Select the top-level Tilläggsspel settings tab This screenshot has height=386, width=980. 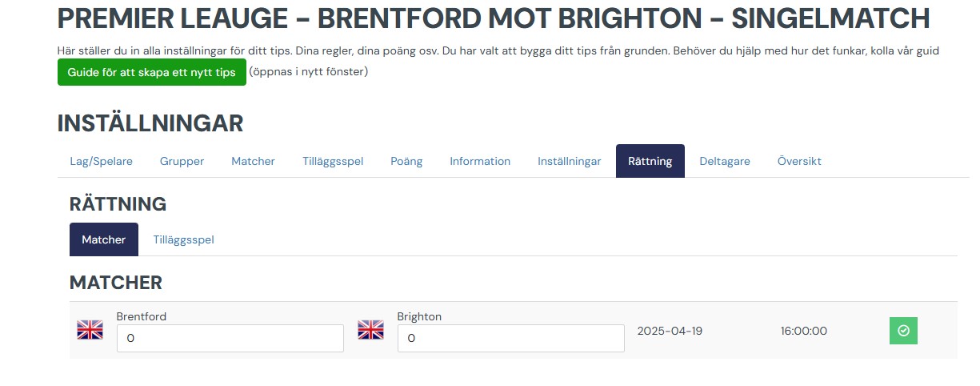click(x=333, y=161)
